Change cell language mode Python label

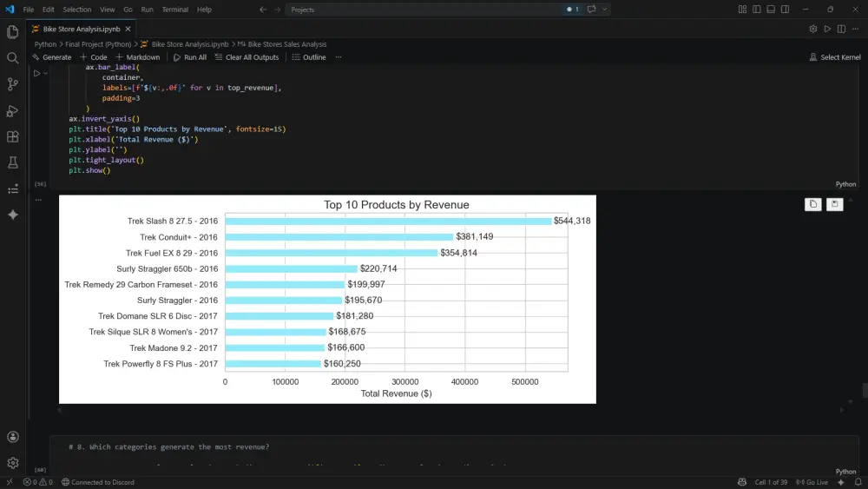point(845,184)
